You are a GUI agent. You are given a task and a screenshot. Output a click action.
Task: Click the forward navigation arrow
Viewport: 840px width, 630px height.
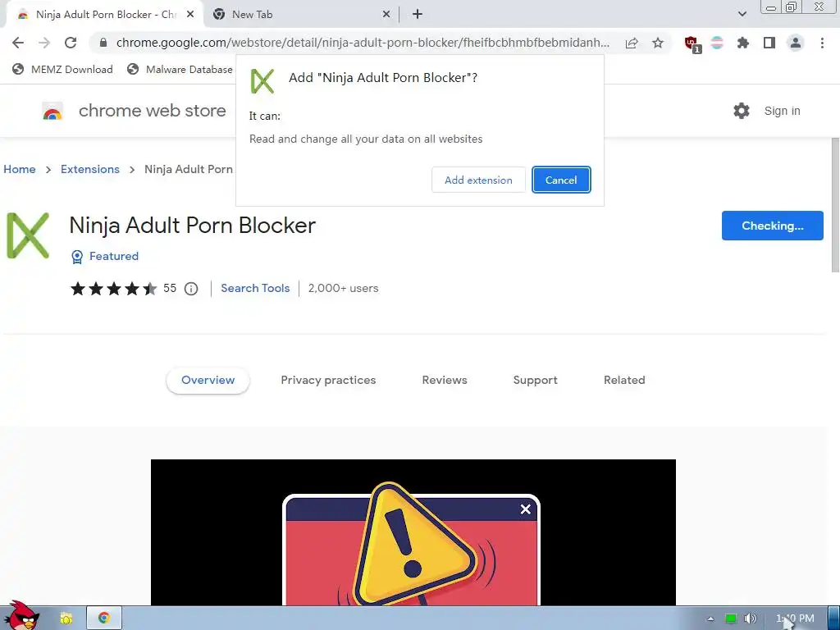[44, 43]
